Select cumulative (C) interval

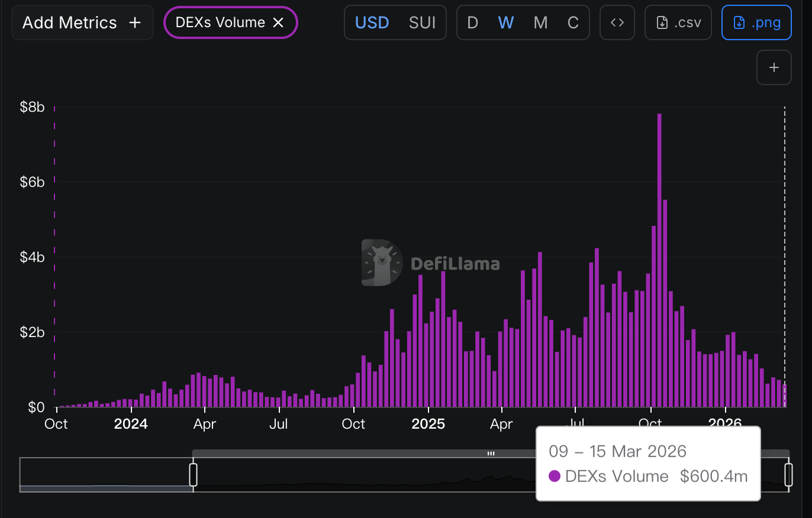pos(573,22)
